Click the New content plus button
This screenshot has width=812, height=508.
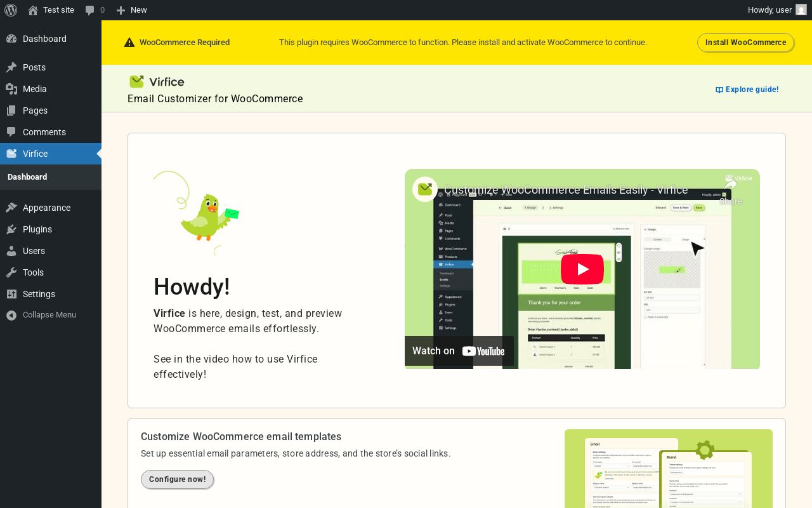point(131,10)
